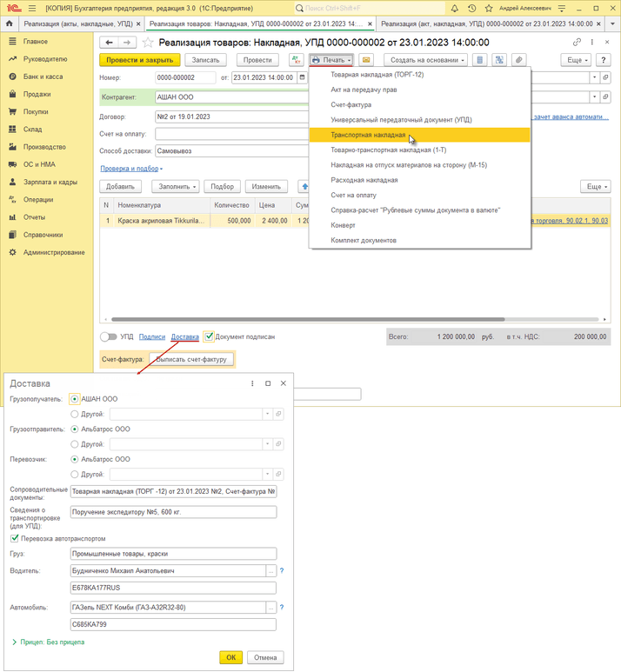The width and height of the screenshot is (621, 672).
Task: Click the attached files paperclip icon
Action: (518, 60)
